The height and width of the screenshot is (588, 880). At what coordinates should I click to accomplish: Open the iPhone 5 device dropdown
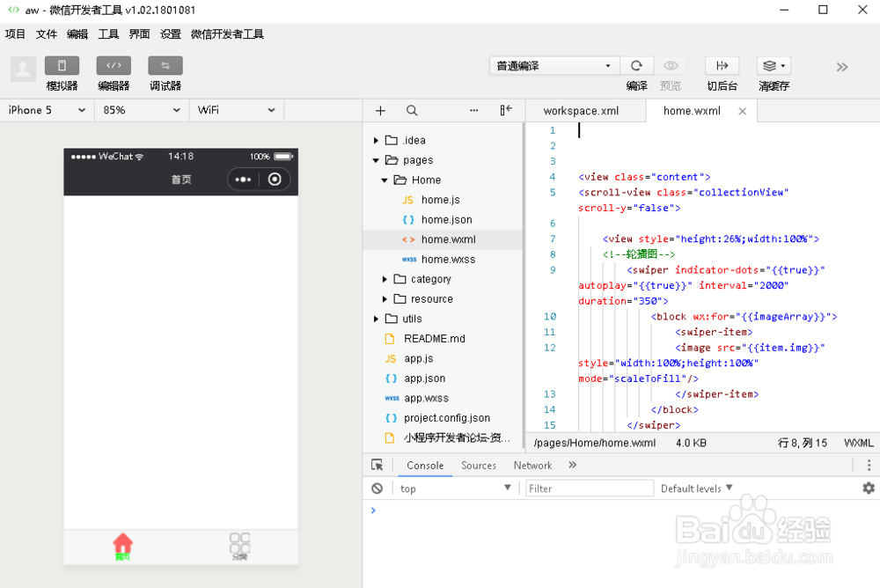tap(47, 110)
